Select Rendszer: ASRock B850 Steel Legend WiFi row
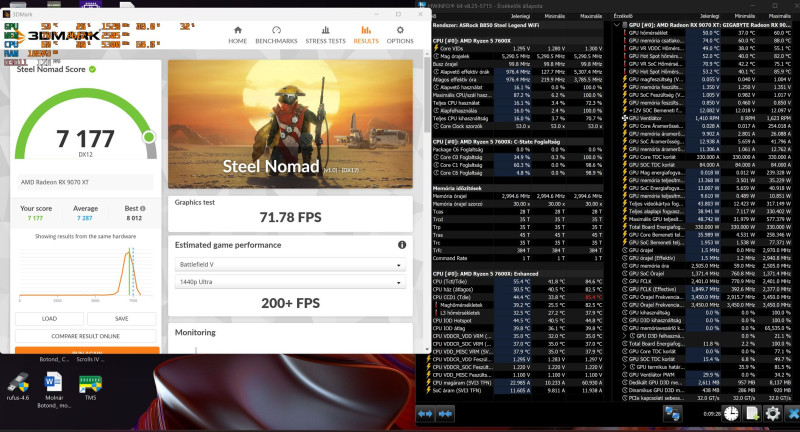The image size is (800, 432). 517,25
